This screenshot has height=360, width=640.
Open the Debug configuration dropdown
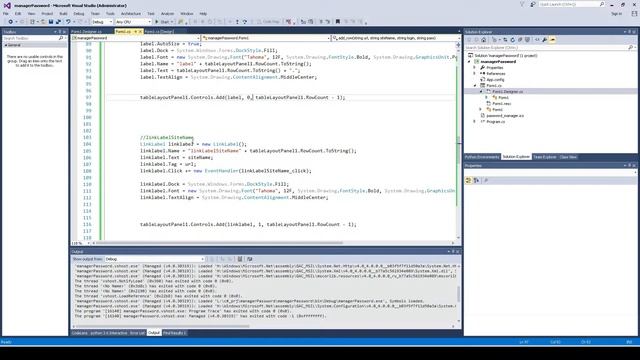[x=102, y=22]
